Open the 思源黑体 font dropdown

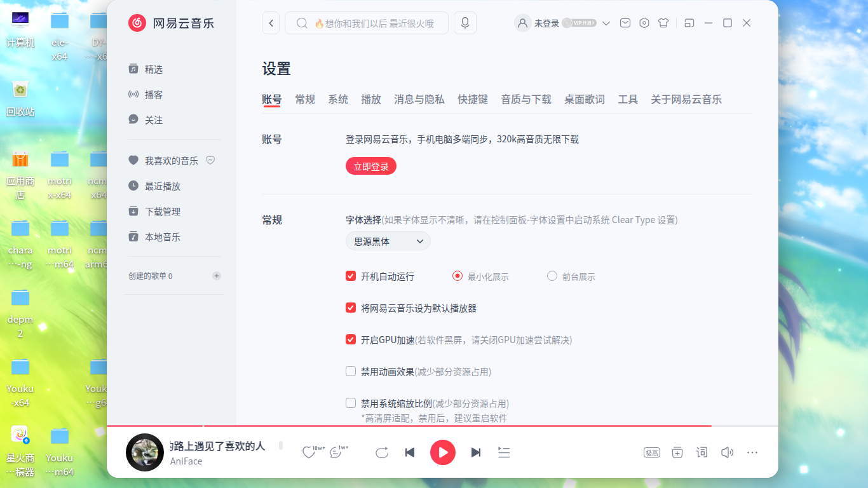pos(388,241)
